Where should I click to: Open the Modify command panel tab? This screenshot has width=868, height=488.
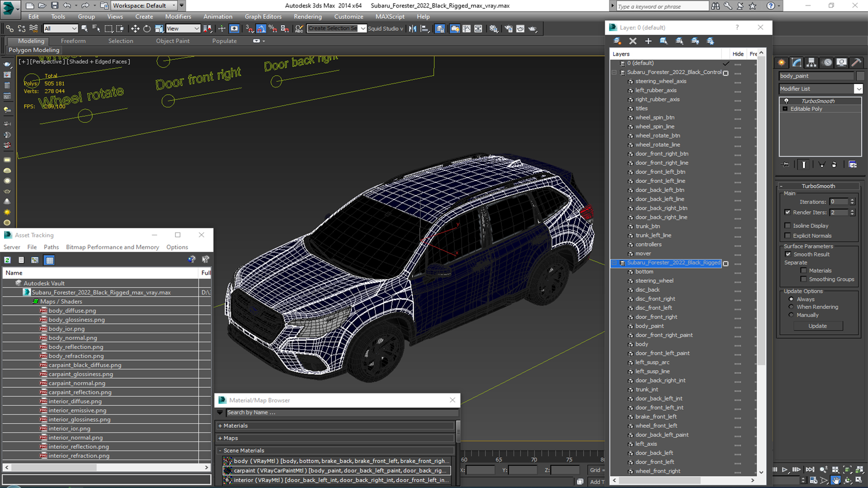coord(797,62)
